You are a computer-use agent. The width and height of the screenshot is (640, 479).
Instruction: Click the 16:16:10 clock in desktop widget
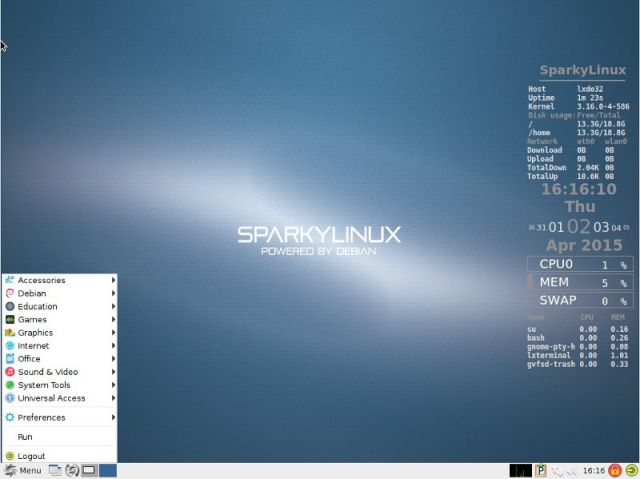coord(579,189)
